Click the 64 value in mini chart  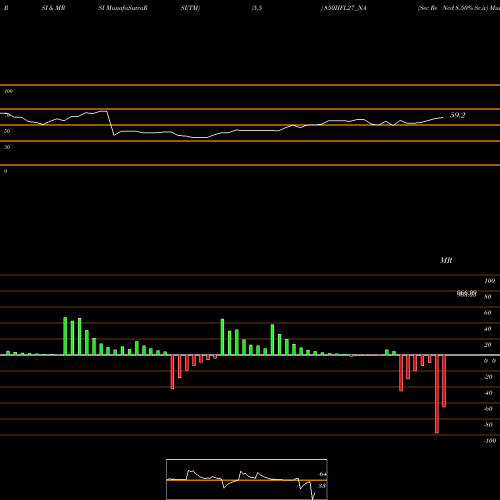[x=322, y=474]
